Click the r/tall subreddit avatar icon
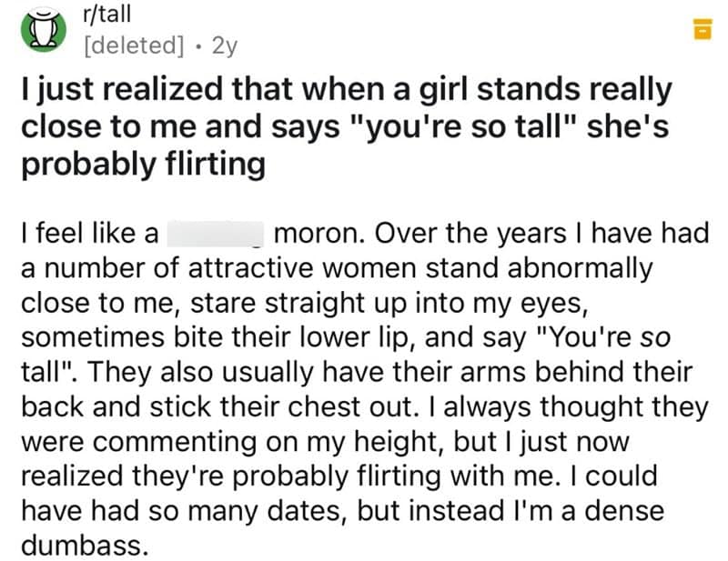Image resolution: width=728 pixels, height=561 pixels. [40, 29]
